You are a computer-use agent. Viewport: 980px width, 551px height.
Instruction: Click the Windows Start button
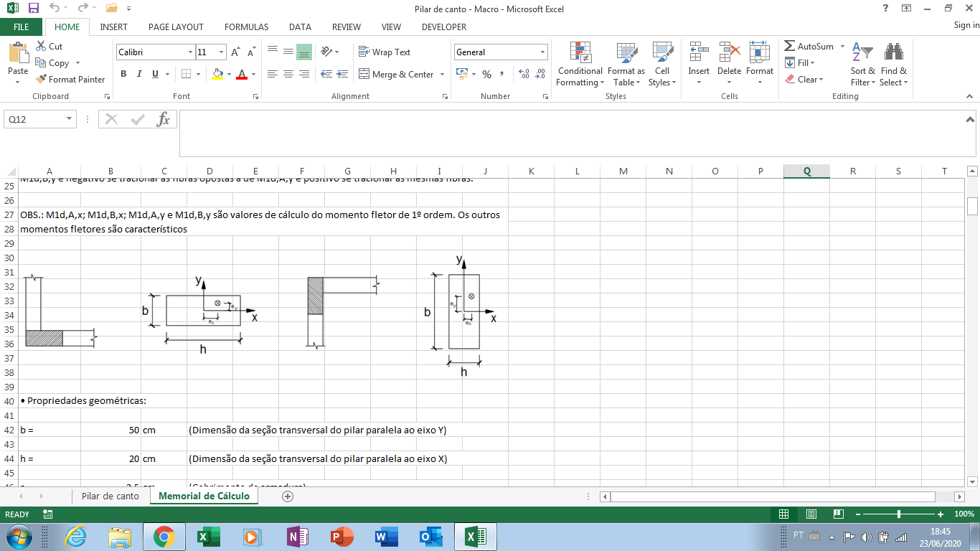pyautogui.click(x=17, y=537)
